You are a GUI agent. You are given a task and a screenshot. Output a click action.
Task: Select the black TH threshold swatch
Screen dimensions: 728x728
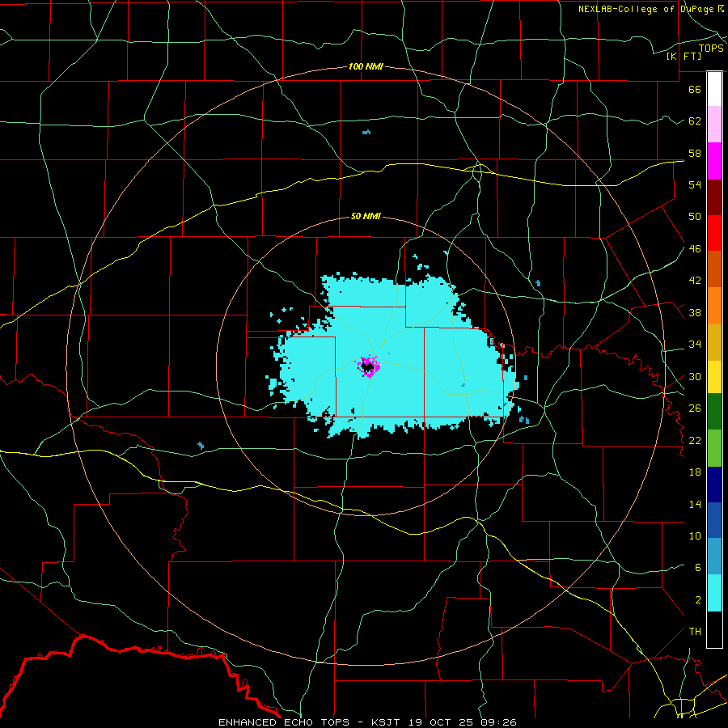[714, 629]
